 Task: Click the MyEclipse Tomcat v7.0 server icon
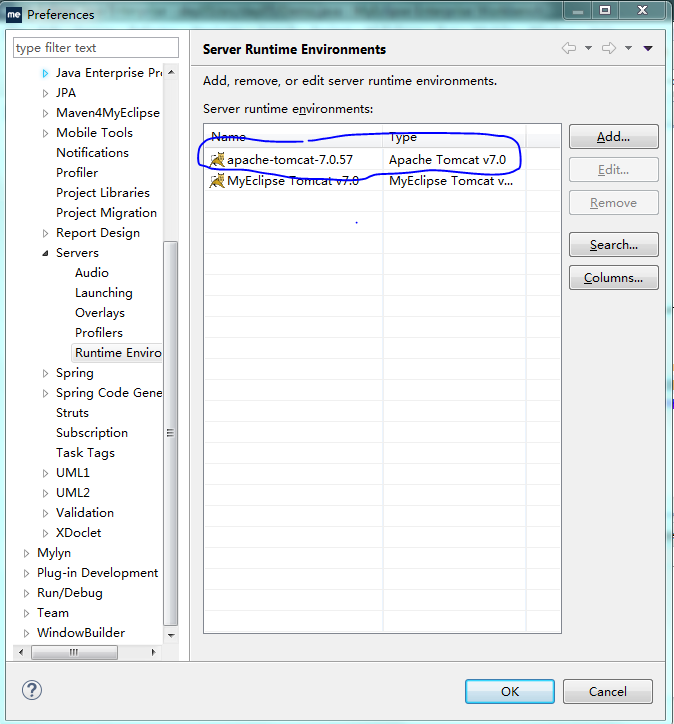tap(217, 181)
